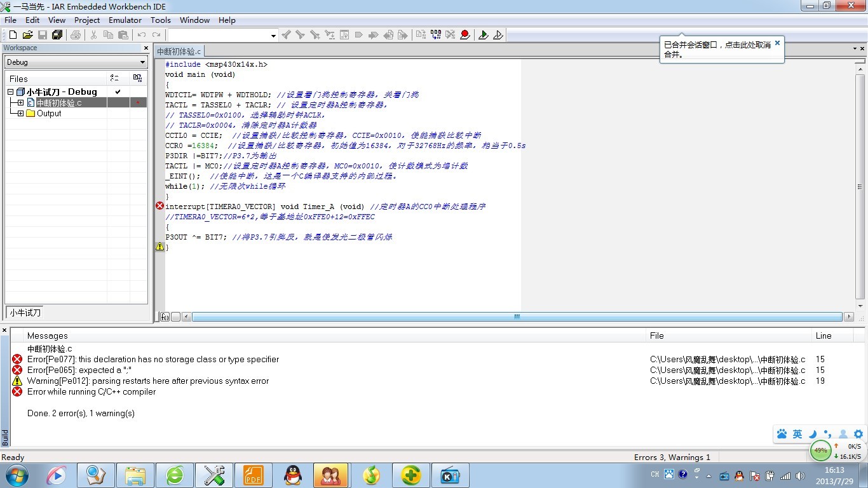Open the Window menu
Viewport: 868px width, 488px height.
(x=194, y=20)
